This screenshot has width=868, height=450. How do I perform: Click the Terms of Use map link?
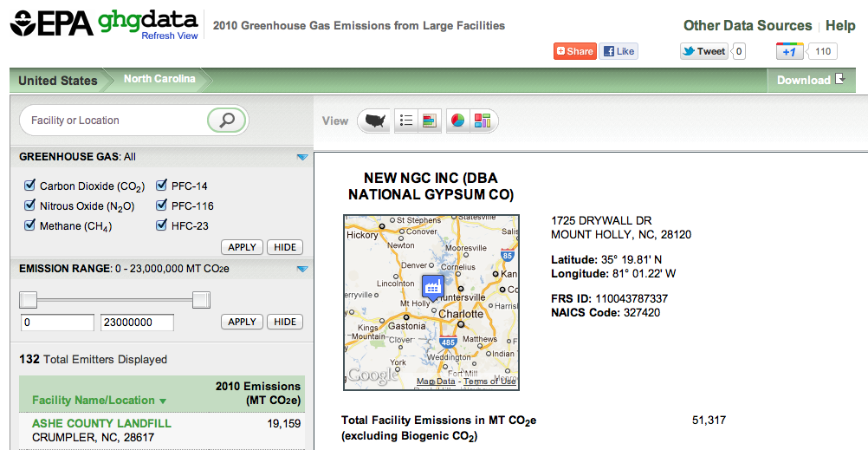tap(489, 382)
